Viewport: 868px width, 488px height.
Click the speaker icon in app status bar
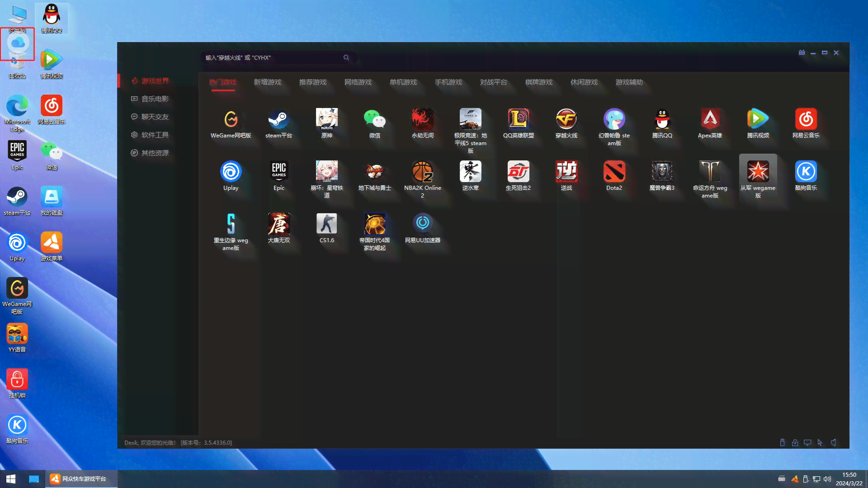click(x=833, y=443)
